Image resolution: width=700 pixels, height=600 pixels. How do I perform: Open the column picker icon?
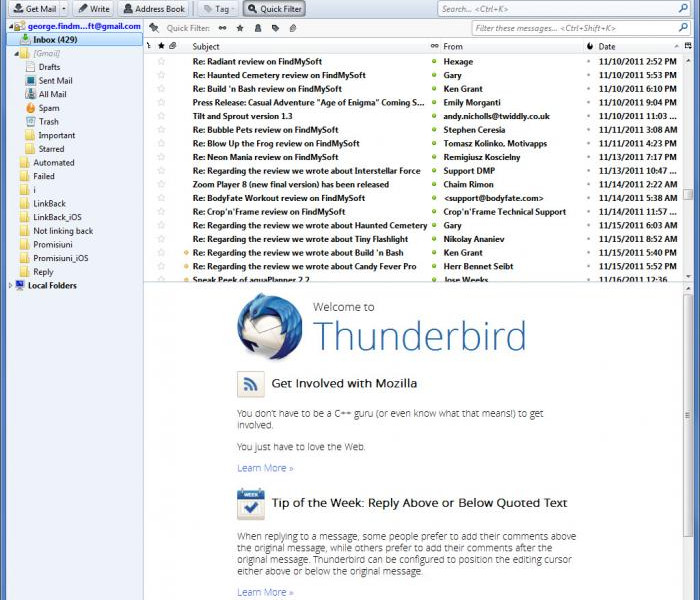(688, 46)
